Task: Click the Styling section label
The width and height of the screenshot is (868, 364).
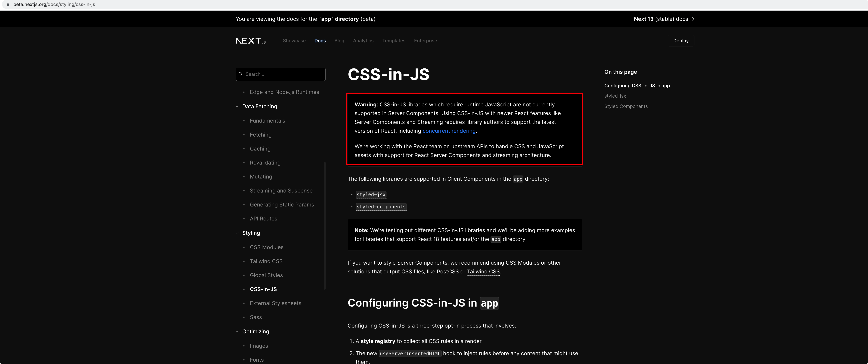Action: click(251, 233)
